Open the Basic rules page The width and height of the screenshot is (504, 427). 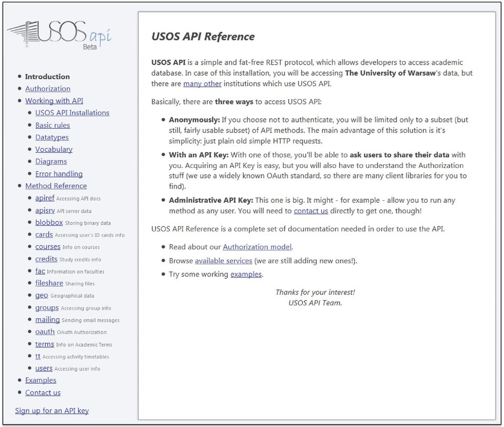tap(52, 125)
